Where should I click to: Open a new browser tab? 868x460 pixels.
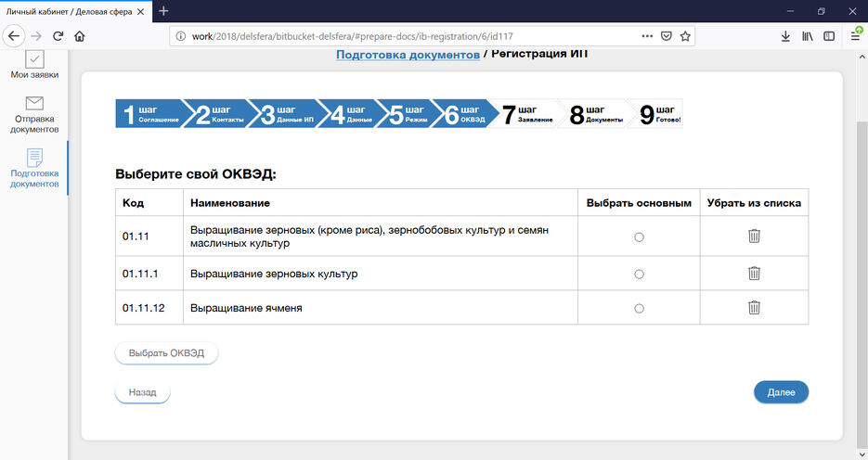click(163, 11)
